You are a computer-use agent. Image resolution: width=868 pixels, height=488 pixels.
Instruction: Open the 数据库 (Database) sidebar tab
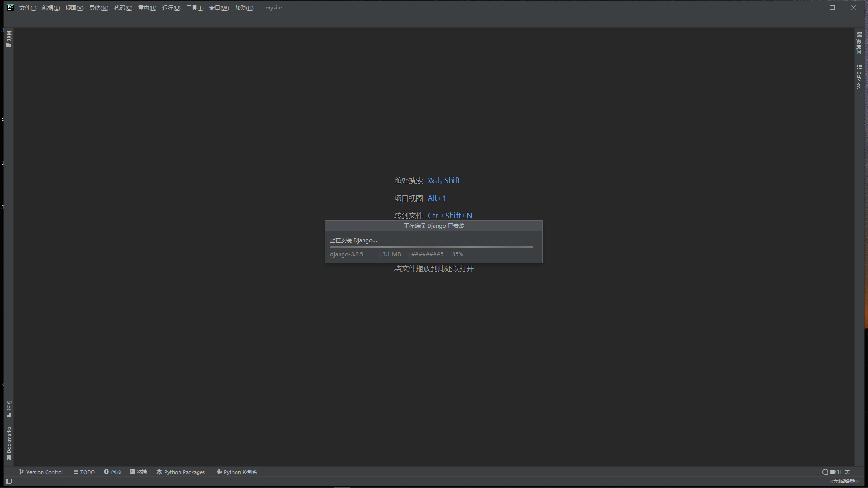[x=859, y=42]
